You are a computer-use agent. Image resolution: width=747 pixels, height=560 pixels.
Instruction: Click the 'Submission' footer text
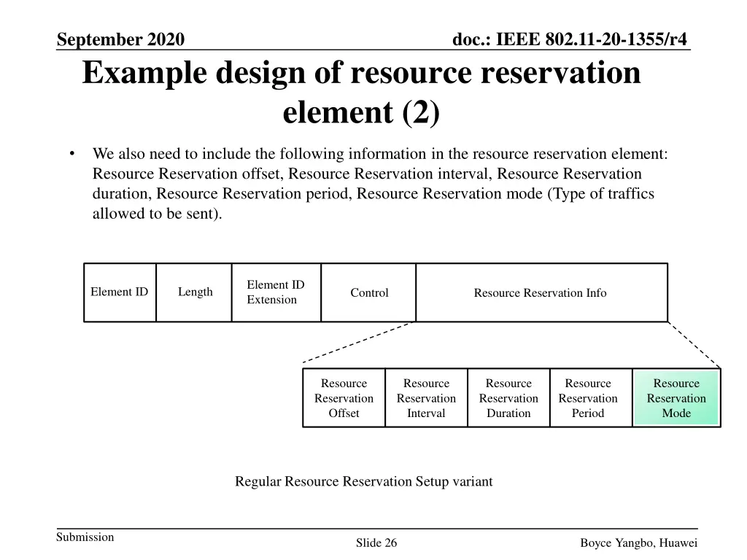click(x=85, y=537)
